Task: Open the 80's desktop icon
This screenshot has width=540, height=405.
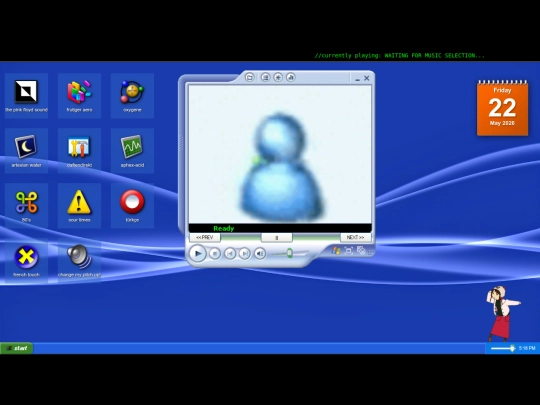Action: (26, 205)
